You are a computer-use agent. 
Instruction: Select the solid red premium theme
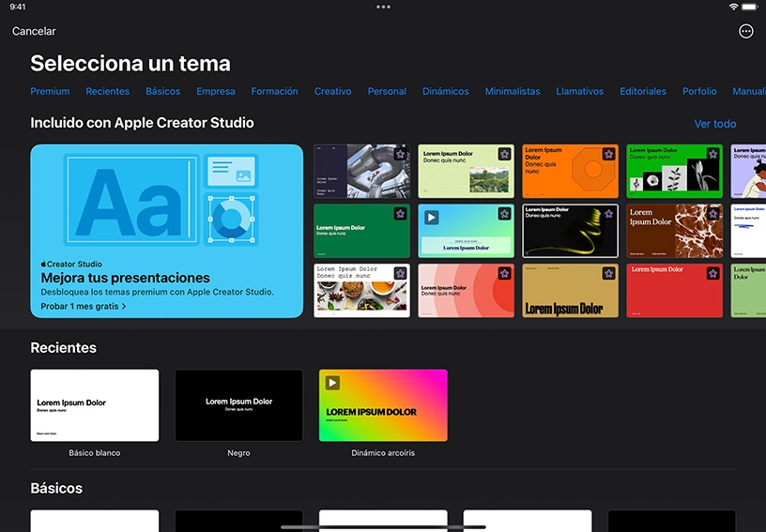(x=674, y=291)
